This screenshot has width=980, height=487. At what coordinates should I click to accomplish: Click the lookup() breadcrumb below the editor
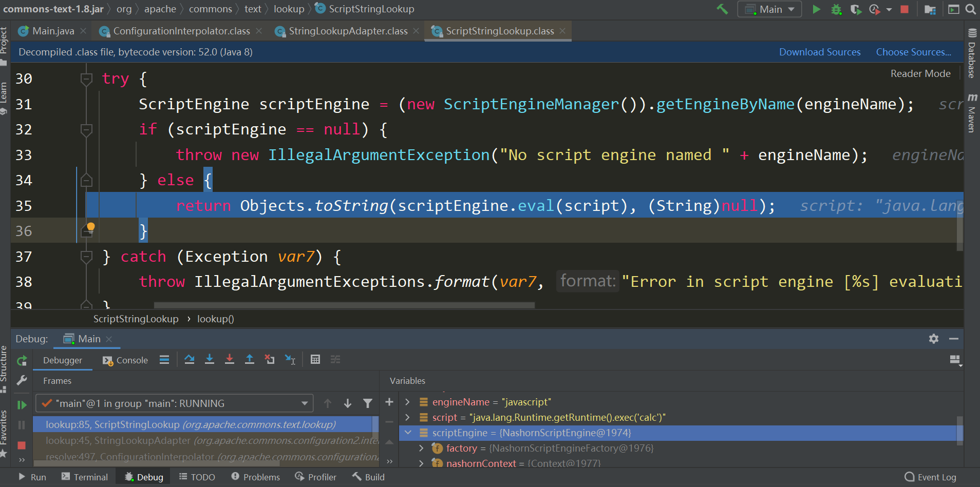pos(215,319)
